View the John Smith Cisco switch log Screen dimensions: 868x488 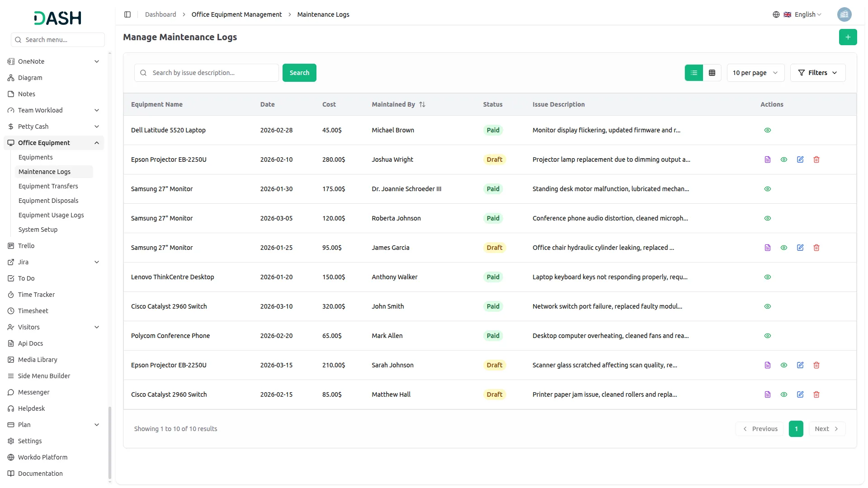point(767,306)
